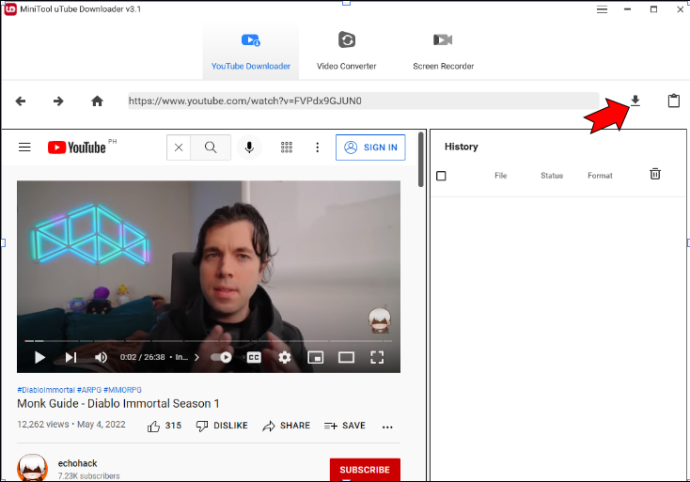
Task: Like the video (315)
Action: pyautogui.click(x=164, y=426)
